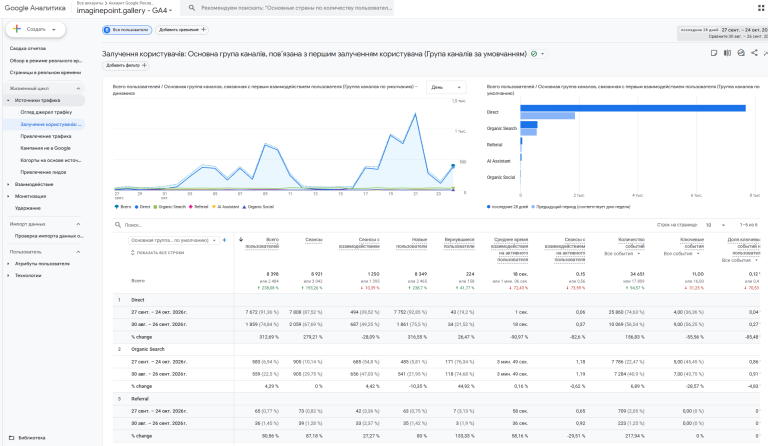Screen dimensions: 768x446
Task: Open Все события dropdown under Ключевые события
Action: point(682,254)
